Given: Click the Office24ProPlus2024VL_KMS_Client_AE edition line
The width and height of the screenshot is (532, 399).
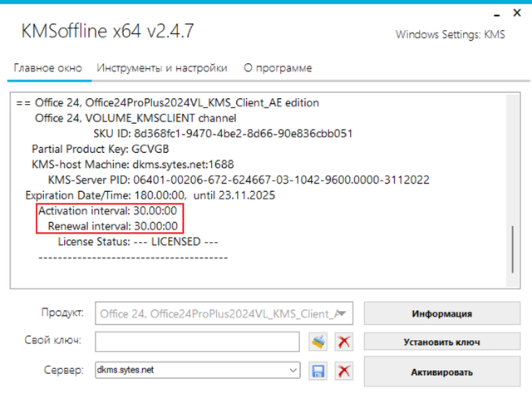Looking at the screenshot, I should tap(168, 103).
